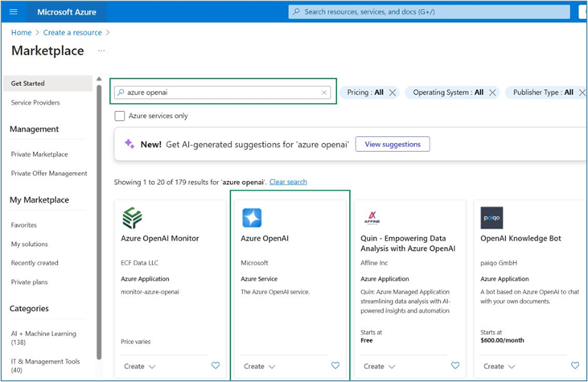
Task: Clear the marketplace search text with X
Action: (324, 92)
